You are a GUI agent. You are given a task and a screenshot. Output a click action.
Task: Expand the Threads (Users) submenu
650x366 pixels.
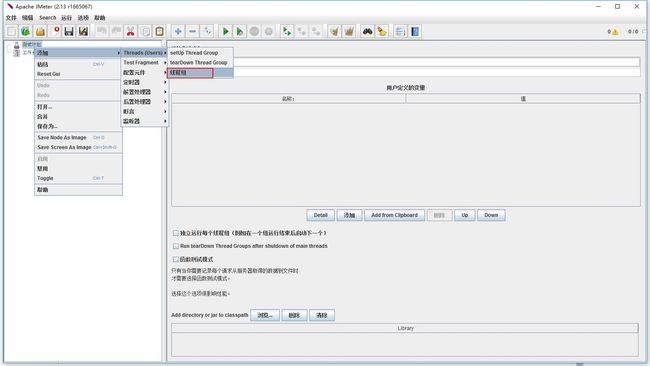tap(144, 53)
